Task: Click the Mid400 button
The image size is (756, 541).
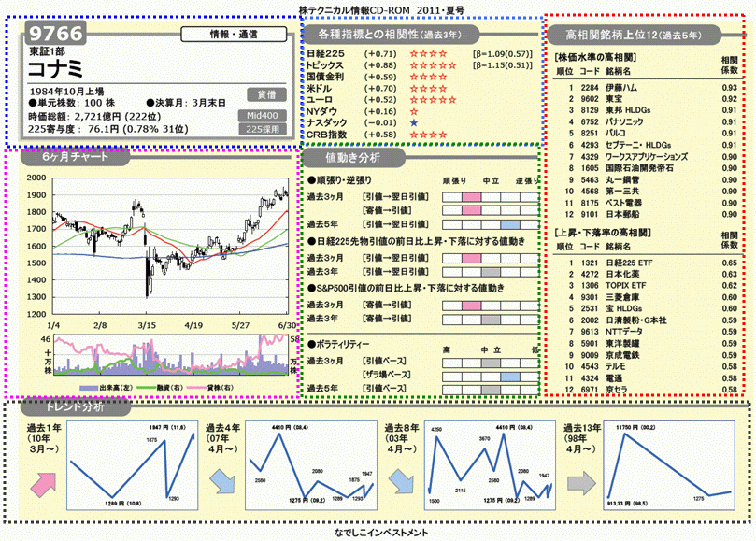Action: click(263, 115)
